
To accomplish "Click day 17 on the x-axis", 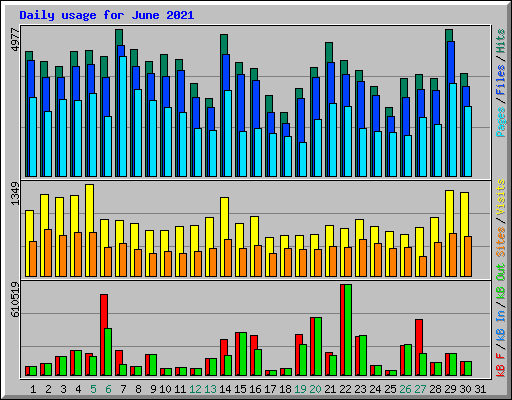I will click(x=270, y=389).
